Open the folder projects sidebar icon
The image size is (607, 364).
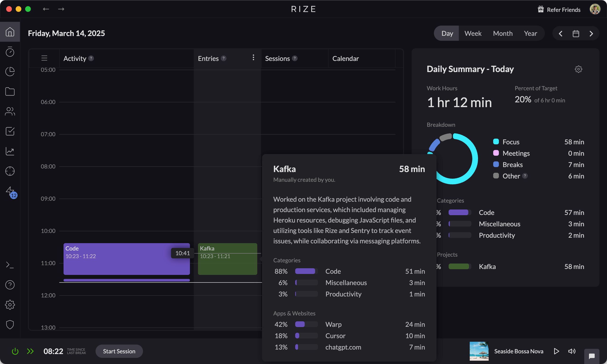[10, 91]
